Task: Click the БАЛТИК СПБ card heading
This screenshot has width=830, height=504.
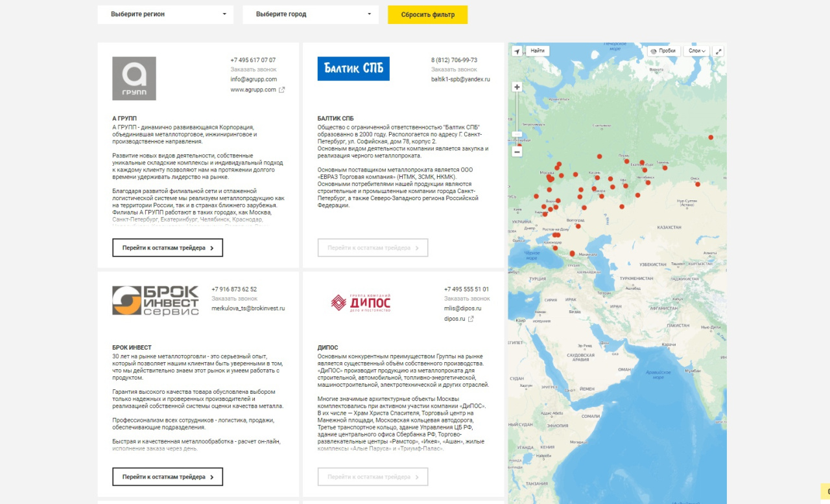Action: tap(335, 119)
